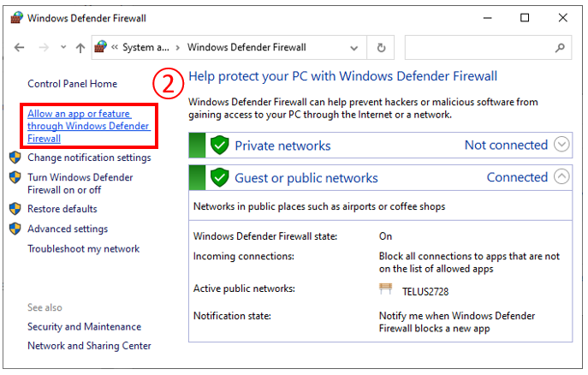Expand the Private networks section
This screenshot has width=588, height=375.
pos(561,145)
